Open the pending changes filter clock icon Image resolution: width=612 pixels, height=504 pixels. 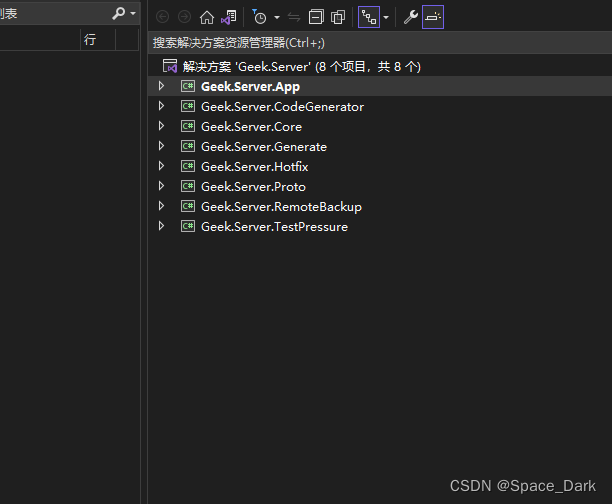(x=259, y=17)
